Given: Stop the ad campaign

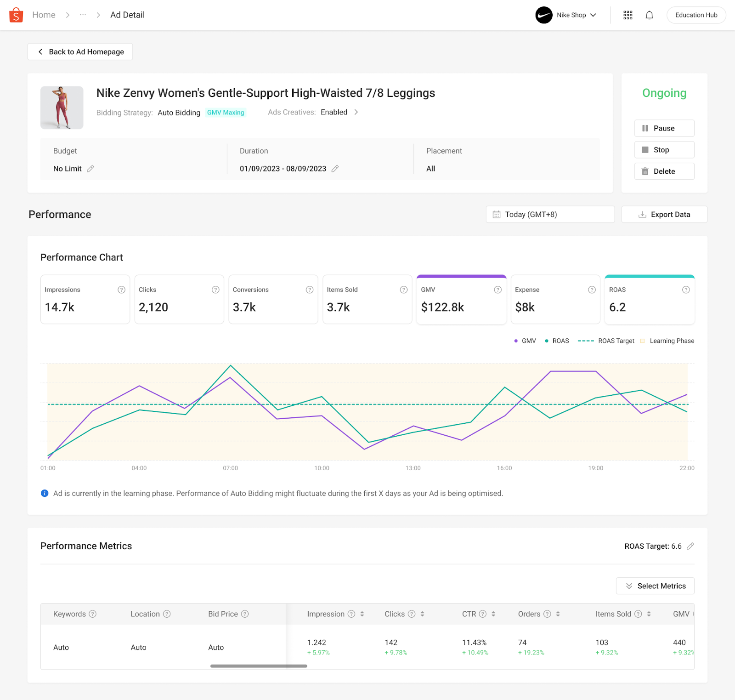Looking at the screenshot, I should pos(664,150).
